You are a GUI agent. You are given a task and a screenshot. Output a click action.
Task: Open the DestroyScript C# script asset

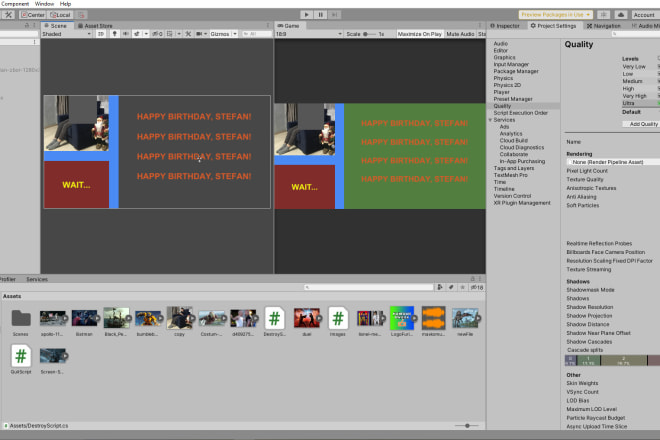(x=274, y=318)
